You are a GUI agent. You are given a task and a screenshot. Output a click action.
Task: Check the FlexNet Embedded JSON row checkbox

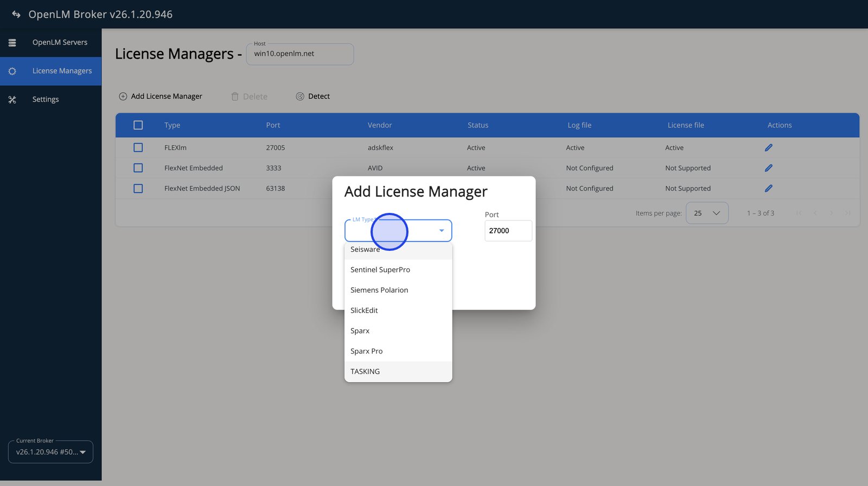click(138, 188)
